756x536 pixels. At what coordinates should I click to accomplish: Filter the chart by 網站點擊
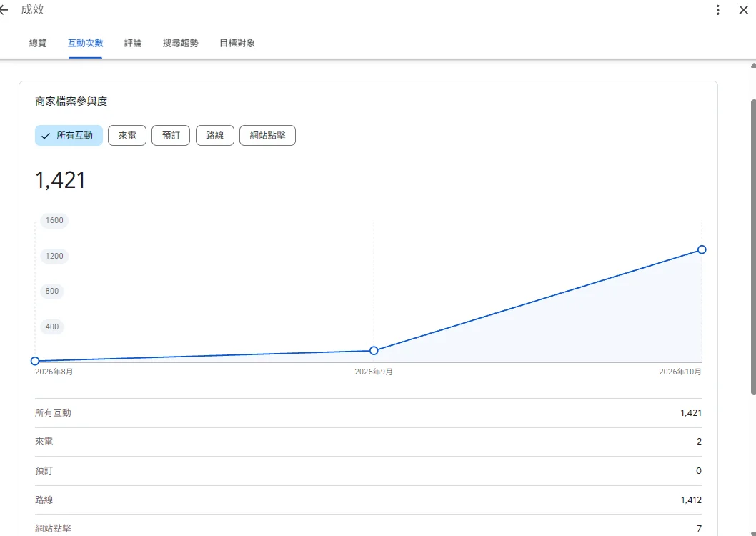pyautogui.click(x=267, y=136)
